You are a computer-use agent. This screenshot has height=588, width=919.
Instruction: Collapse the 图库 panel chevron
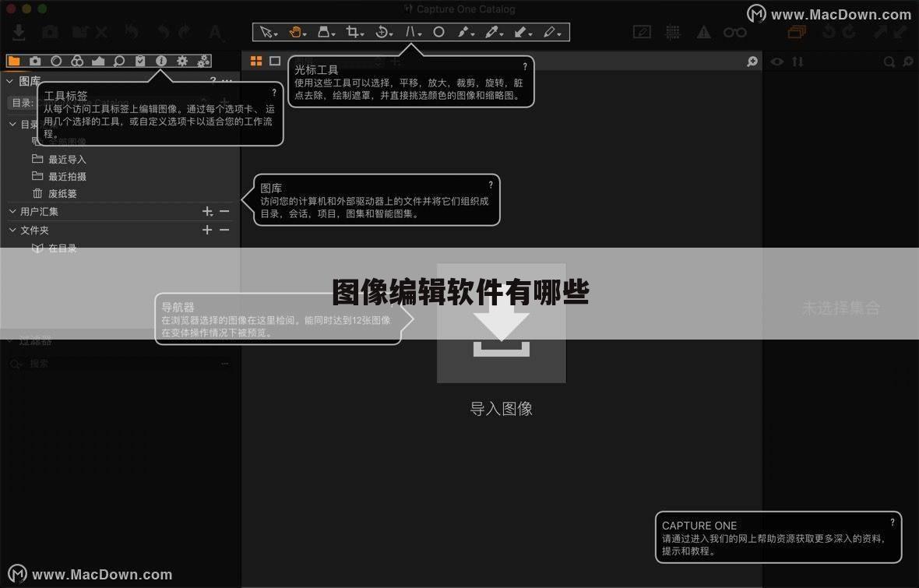tap(10, 81)
